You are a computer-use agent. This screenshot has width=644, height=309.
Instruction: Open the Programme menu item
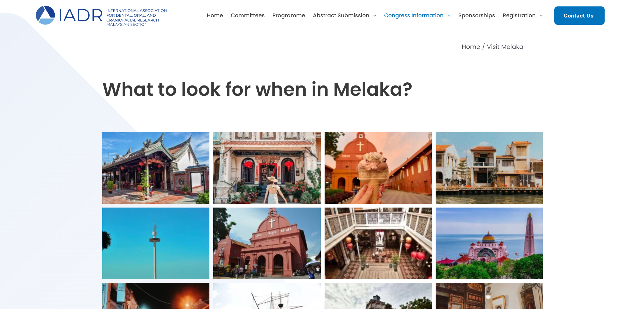[x=289, y=15]
